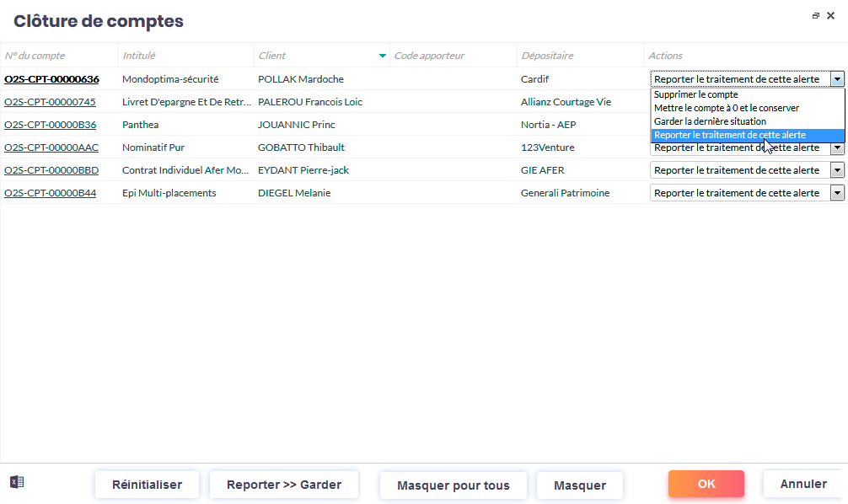Open account link O2S-CPT-00000745
This screenshot has height=504, width=848.
pos(50,102)
